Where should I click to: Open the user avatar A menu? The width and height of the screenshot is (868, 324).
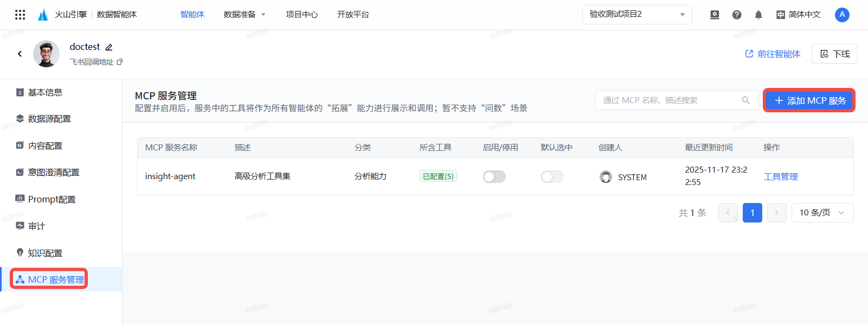click(x=842, y=15)
